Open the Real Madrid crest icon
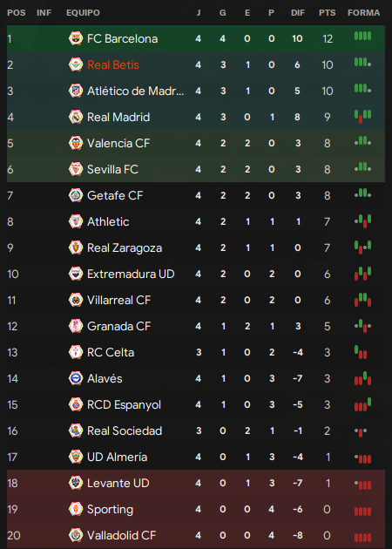The height and width of the screenshot is (549, 392). (76, 117)
